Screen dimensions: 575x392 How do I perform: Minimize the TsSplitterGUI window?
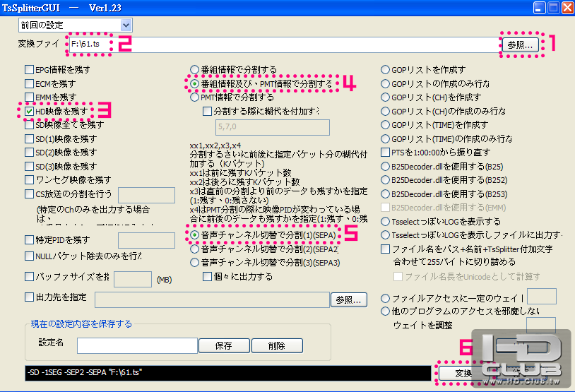point(539,8)
